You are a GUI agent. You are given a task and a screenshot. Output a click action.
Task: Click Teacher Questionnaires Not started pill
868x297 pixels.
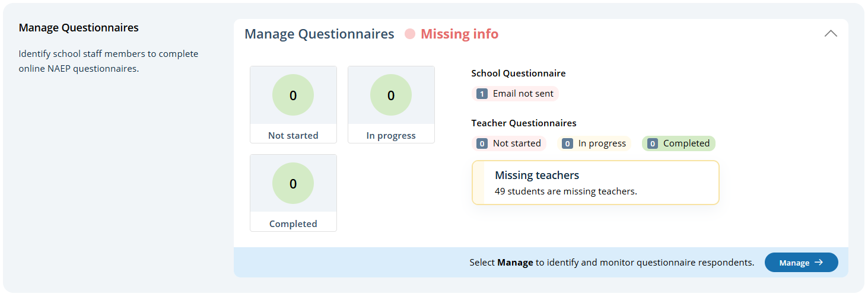510,143
